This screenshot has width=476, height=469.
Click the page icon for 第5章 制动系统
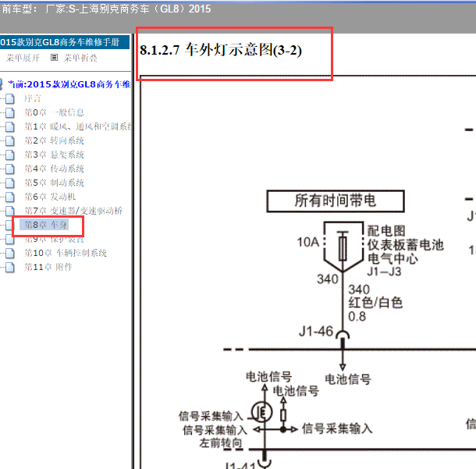click(x=10, y=183)
